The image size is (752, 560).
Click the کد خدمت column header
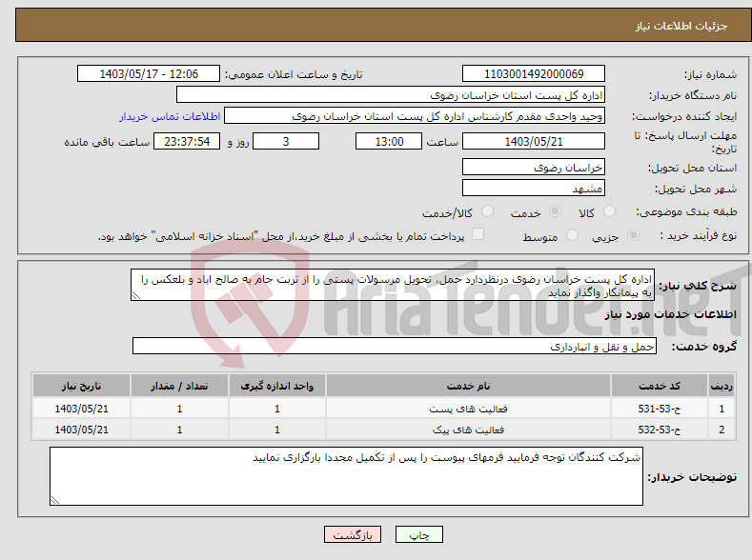point(660,386)
